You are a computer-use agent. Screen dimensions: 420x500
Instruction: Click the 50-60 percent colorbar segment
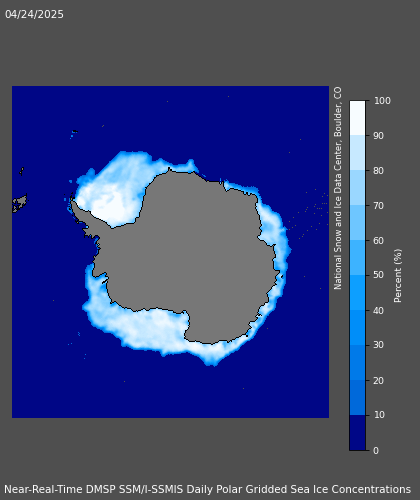pyautogui.click(x=358, y=257)
